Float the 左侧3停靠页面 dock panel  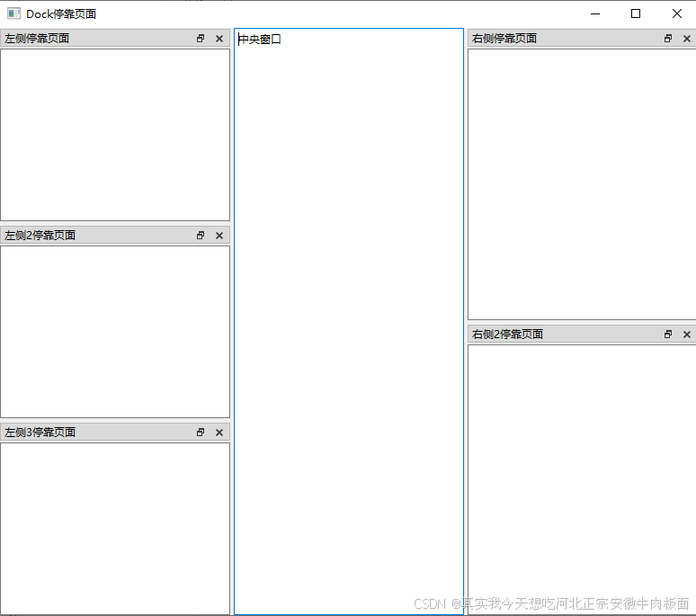pos(201,433)
